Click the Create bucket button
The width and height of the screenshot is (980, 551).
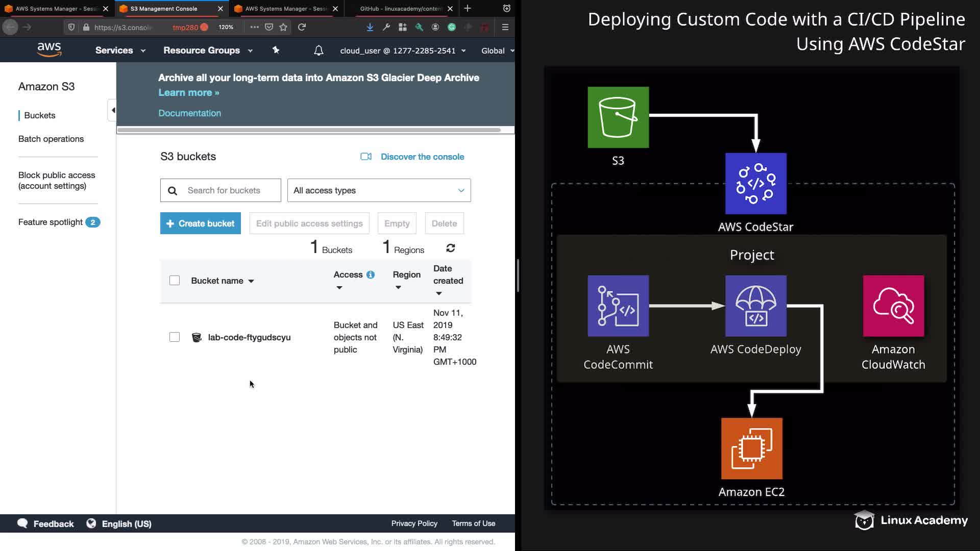pos(200,223)
